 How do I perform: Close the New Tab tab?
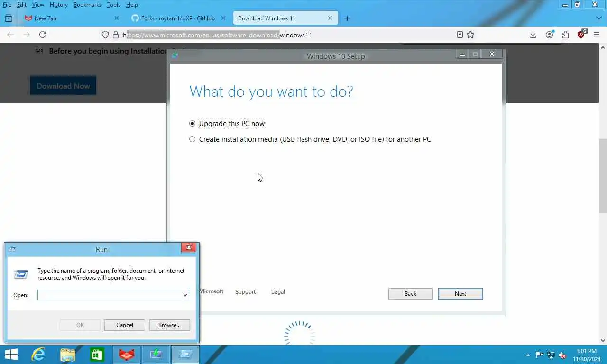(117, 18)
